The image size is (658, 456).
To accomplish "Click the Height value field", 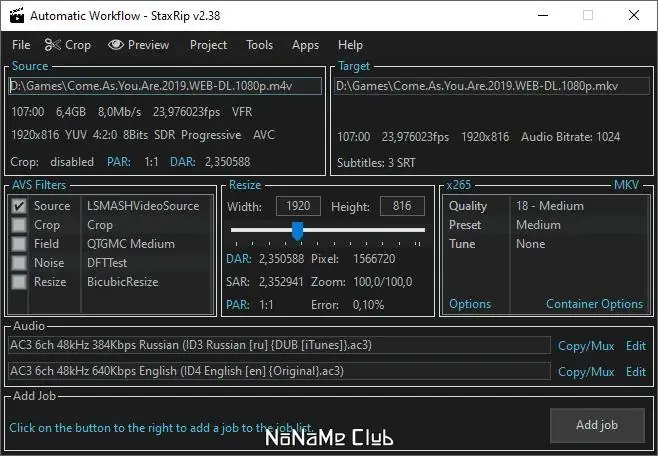I will (x=402, y=206).
